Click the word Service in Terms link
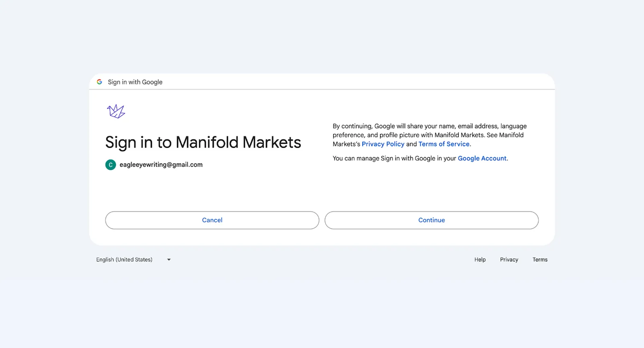 pos(458,144)
